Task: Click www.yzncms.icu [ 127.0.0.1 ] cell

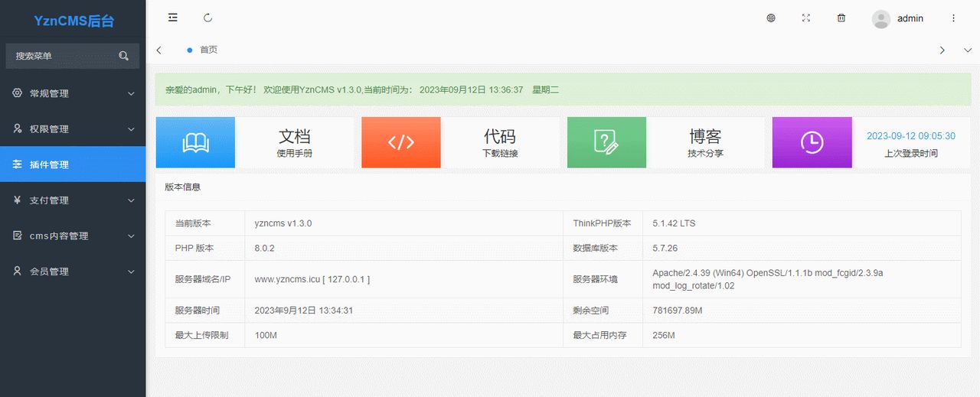Action: click(x=403, y=279)
